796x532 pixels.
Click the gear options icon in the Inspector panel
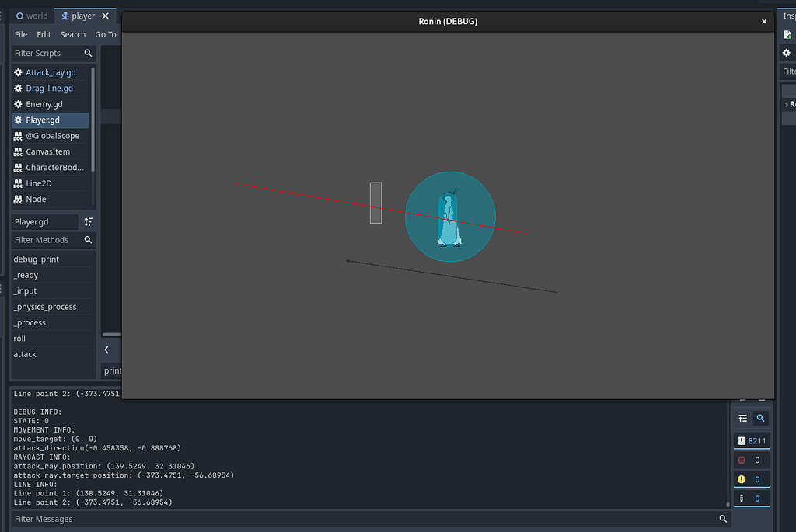click(786, 53)
